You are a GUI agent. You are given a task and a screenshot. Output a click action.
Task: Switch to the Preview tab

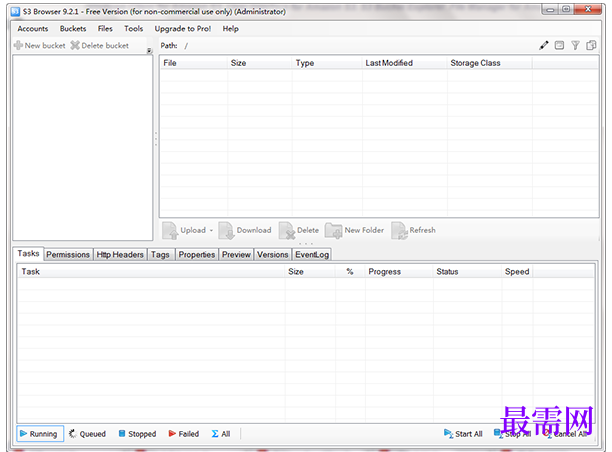coord(236,254)
